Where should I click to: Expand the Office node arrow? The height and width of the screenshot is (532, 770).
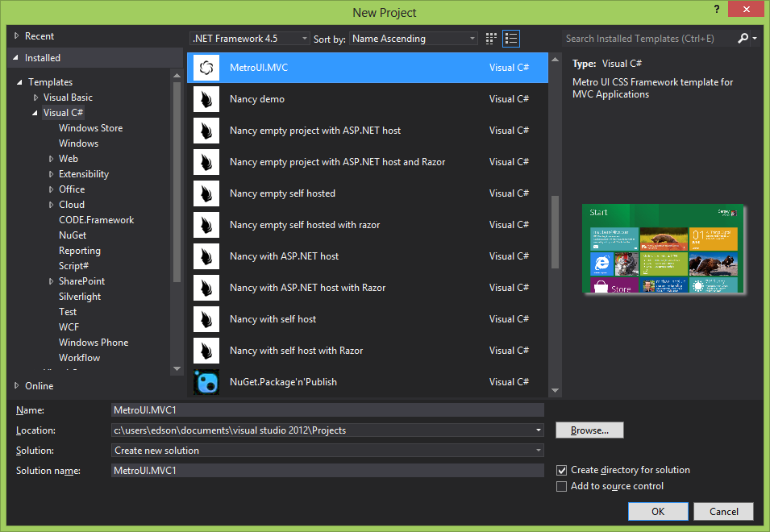click(x=51, y=189)
